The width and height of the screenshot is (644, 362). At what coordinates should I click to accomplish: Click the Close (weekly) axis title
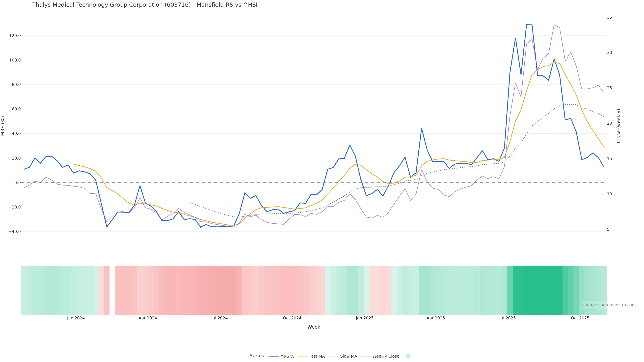619,126
